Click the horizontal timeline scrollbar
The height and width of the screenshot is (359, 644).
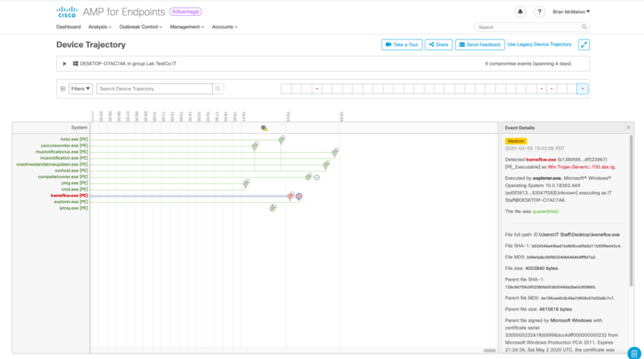(x=490, y=351)
